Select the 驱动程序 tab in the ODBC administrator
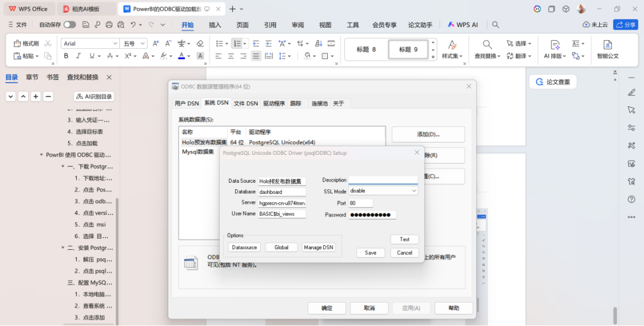 click(x=274, y=104)
